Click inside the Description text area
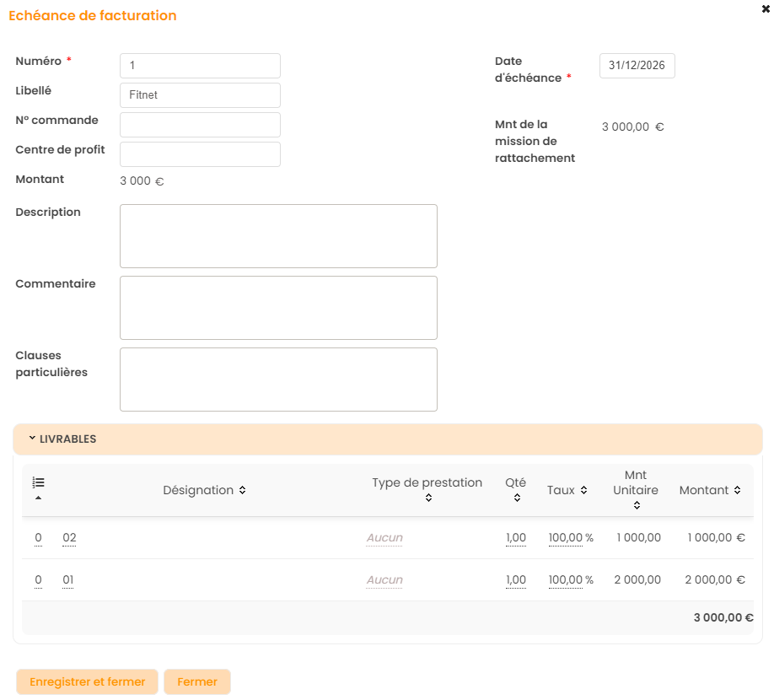 tap(278, 236)
